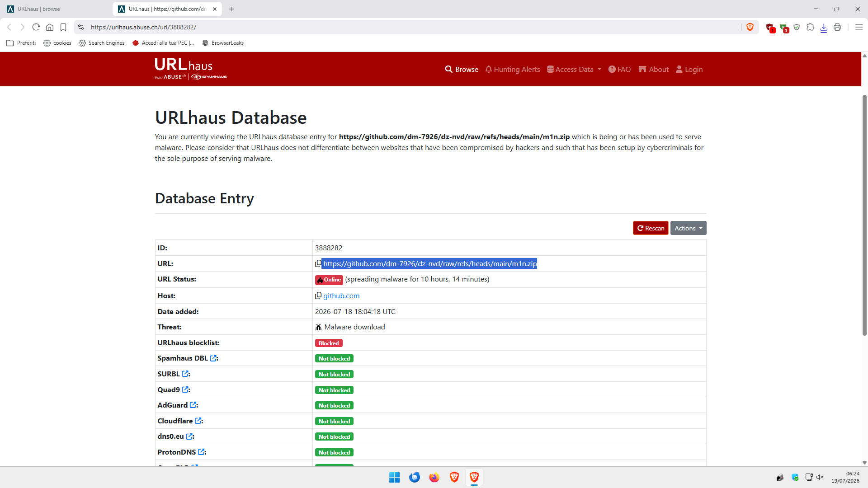Viewport: 868px width, 488px height.
Task: Click the page vertical scrollbar thumb
Action: click(x=864, y=215)
